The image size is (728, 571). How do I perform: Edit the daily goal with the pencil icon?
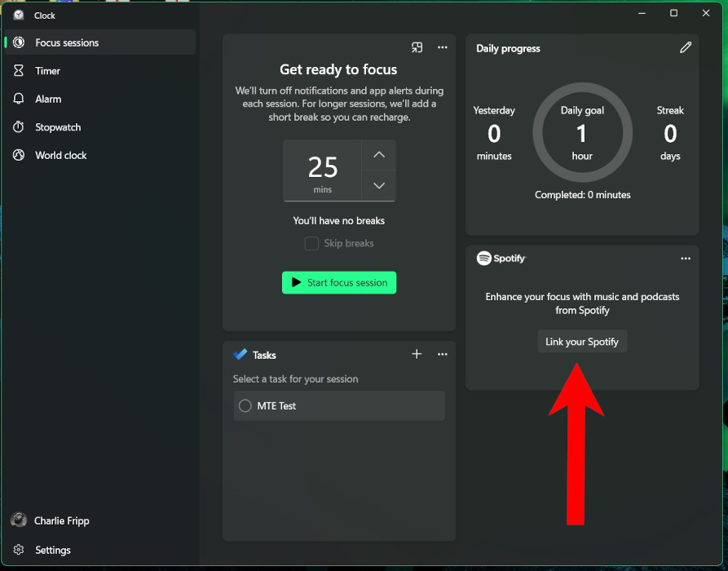tap(686, 47)
